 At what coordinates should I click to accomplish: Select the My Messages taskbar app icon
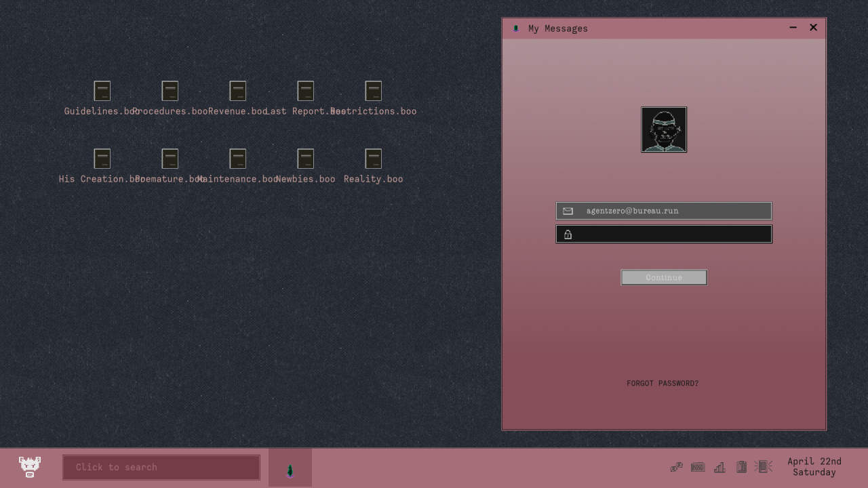coord(290,468)
